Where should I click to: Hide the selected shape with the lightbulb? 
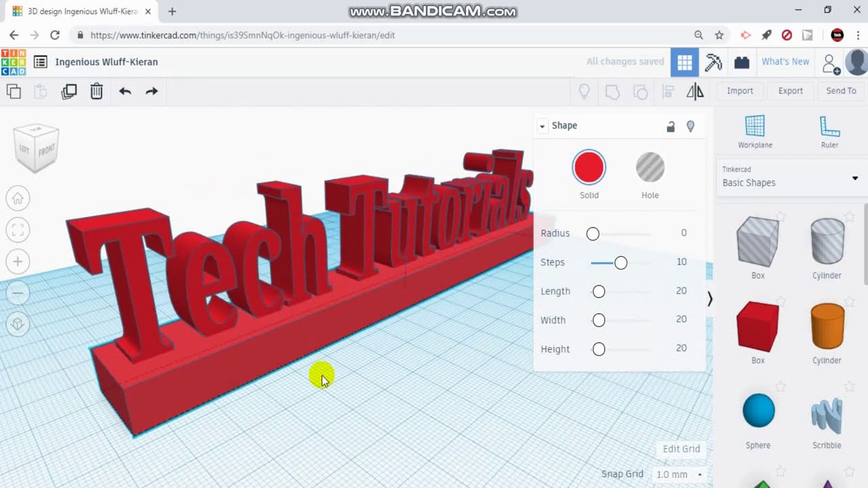(691, 126)
